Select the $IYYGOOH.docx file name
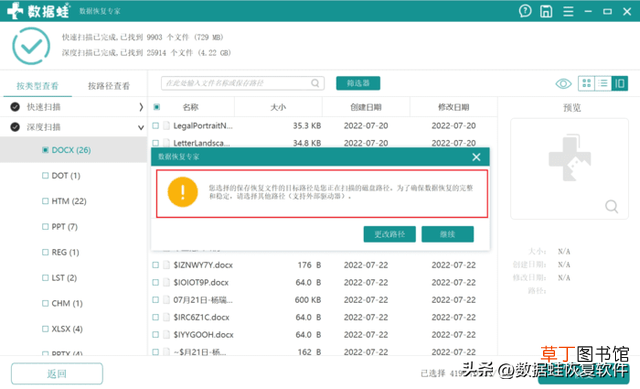The height and width of the screenshot is (389, 640). click(203, 335)
